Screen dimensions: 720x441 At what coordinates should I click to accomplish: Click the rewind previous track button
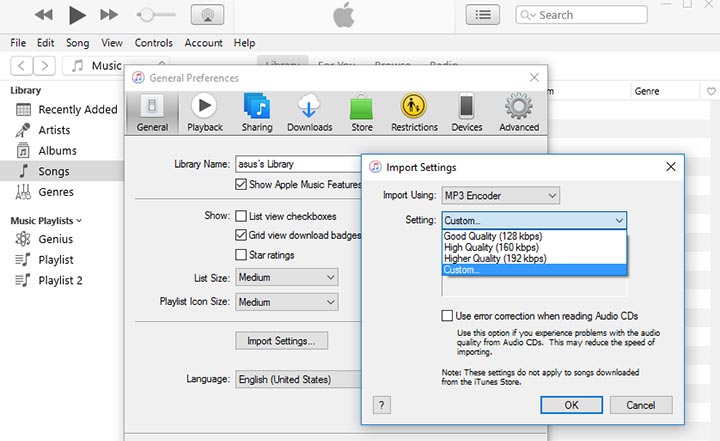coord(44,15)
